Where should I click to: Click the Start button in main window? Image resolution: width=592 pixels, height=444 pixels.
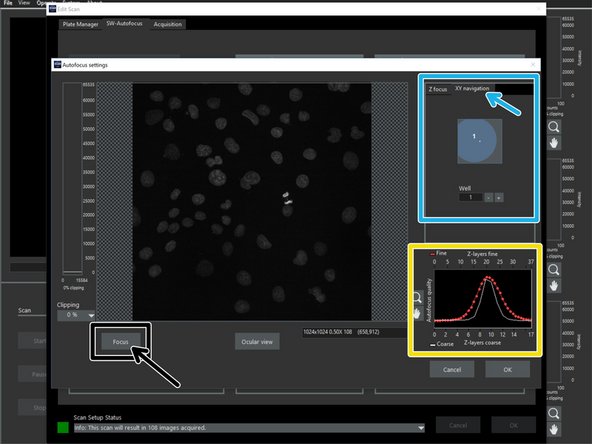[32, 341]
